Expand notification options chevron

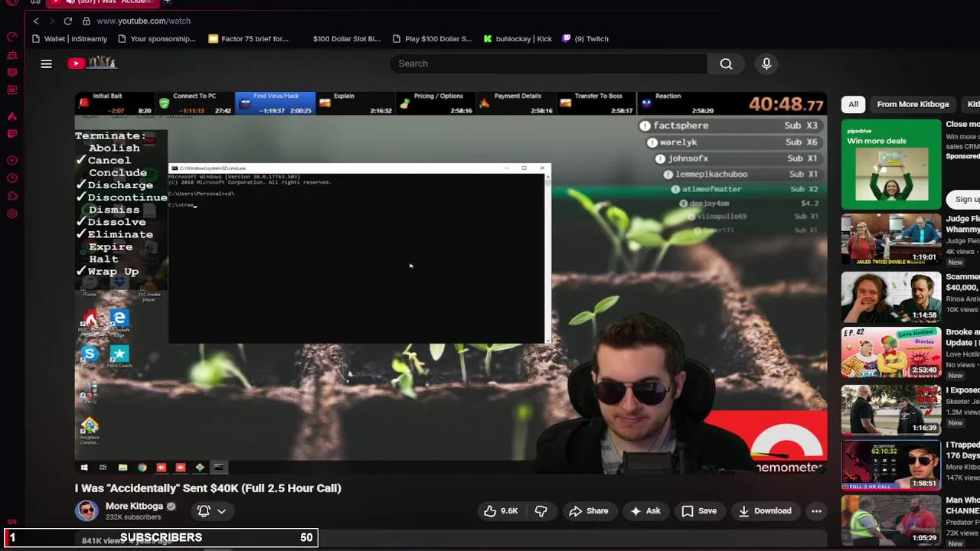point(222,510)
